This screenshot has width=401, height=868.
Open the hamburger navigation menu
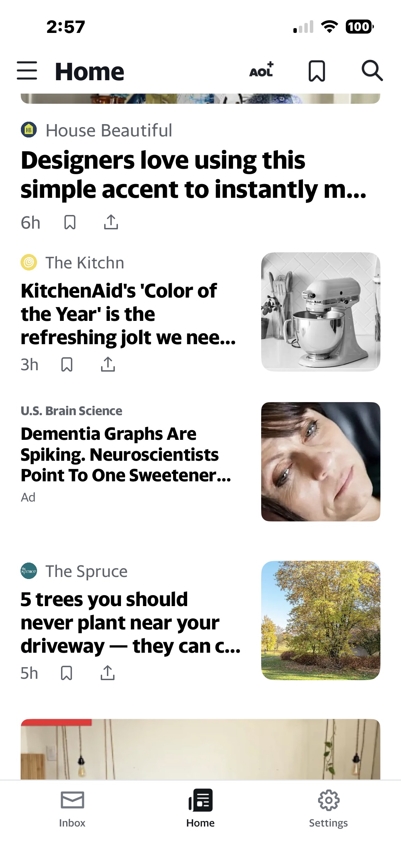(27, 71)
